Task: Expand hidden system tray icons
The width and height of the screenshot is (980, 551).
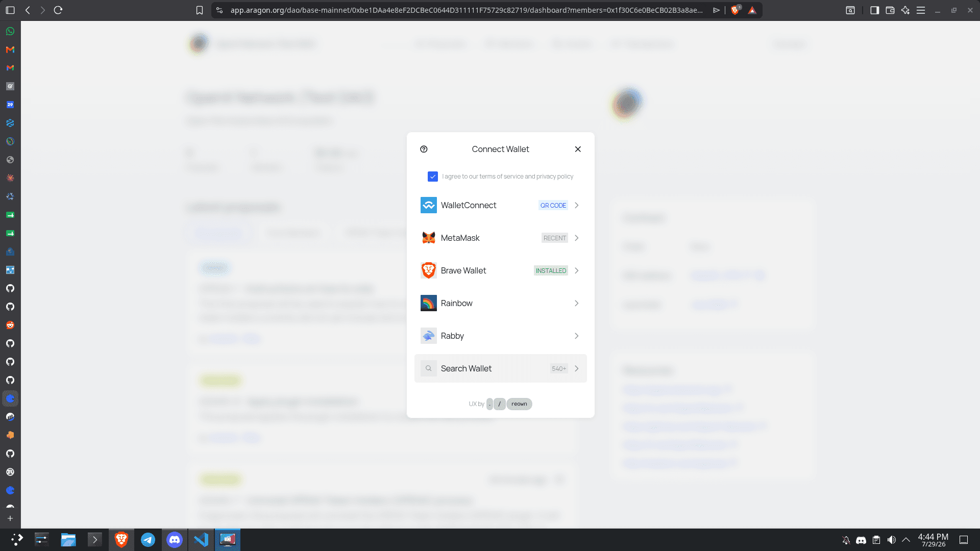Action: (x=906, y=540)
